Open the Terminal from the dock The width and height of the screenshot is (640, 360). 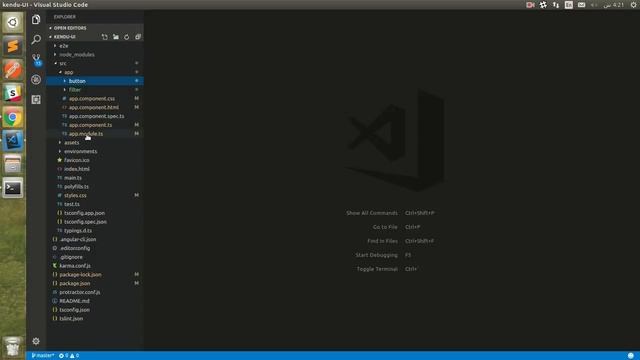point(13,188)
